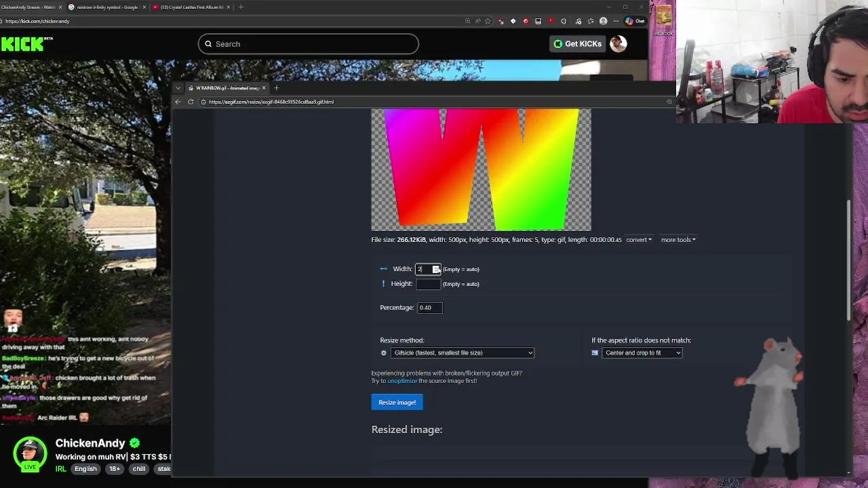Viewport: 868px width, 488px height.
Task: Open the outer browser three-dot settings menu
Action: [616, 21]
